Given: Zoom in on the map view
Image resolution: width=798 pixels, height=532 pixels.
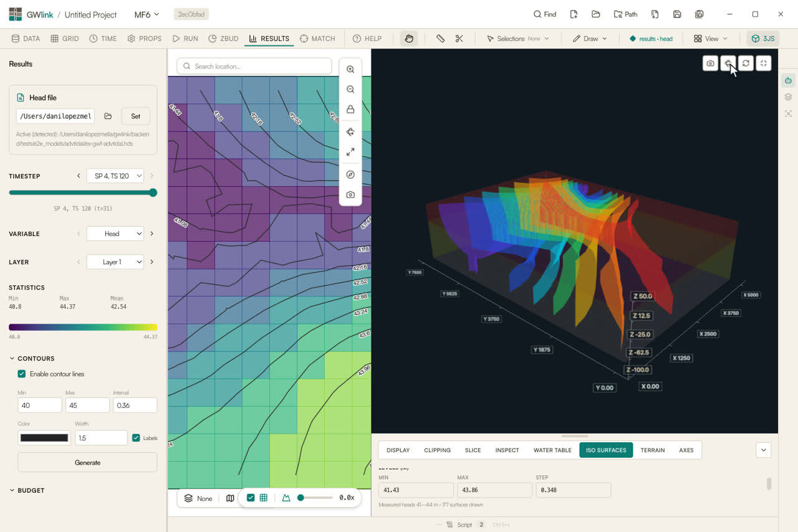Looking at the screenshot, I should point(350,70).
